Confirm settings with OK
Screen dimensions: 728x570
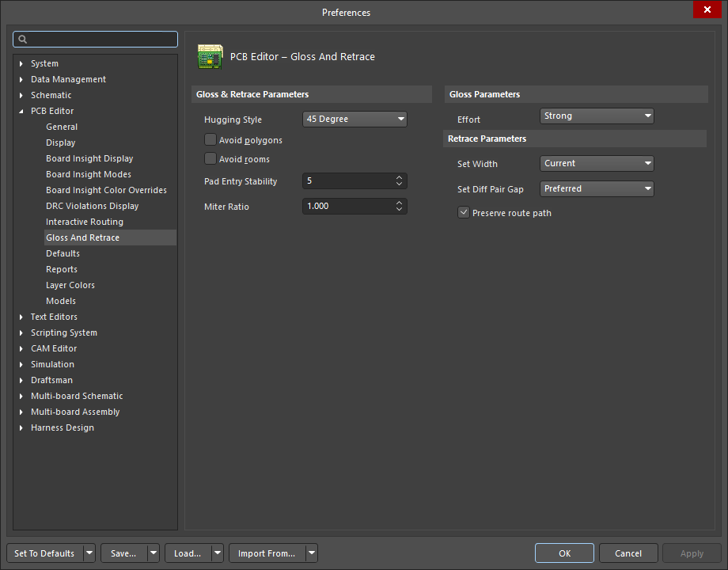coord(564,553)
